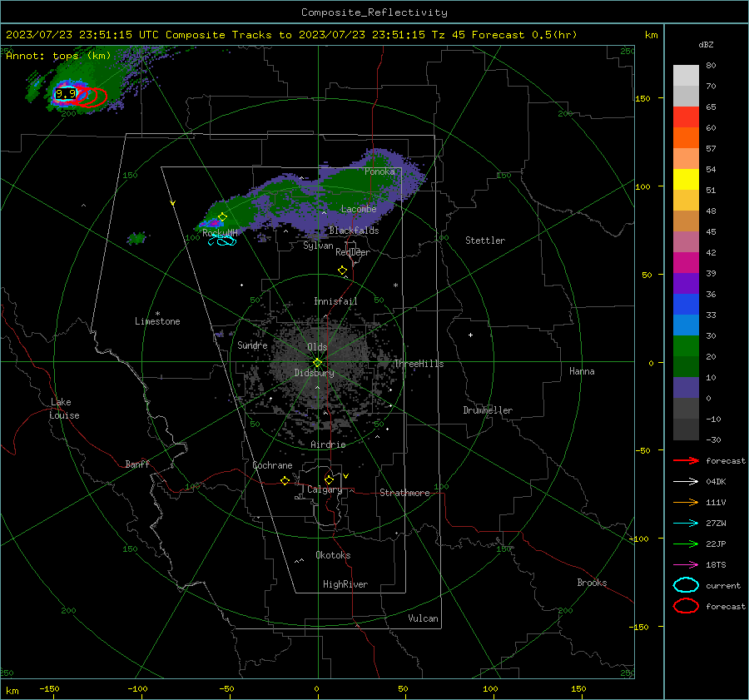Click the 'Forecast 0.5(hr)' header text

point(524,35)
